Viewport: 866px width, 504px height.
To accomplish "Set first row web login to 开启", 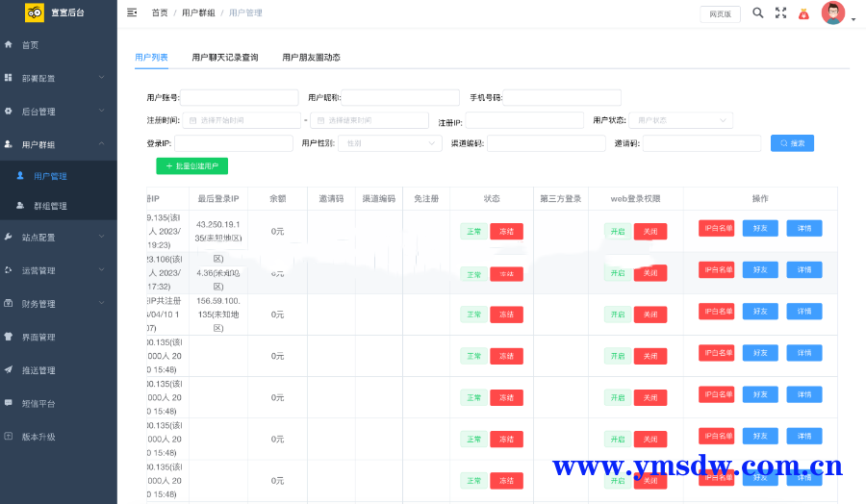I will click(617, 232).
